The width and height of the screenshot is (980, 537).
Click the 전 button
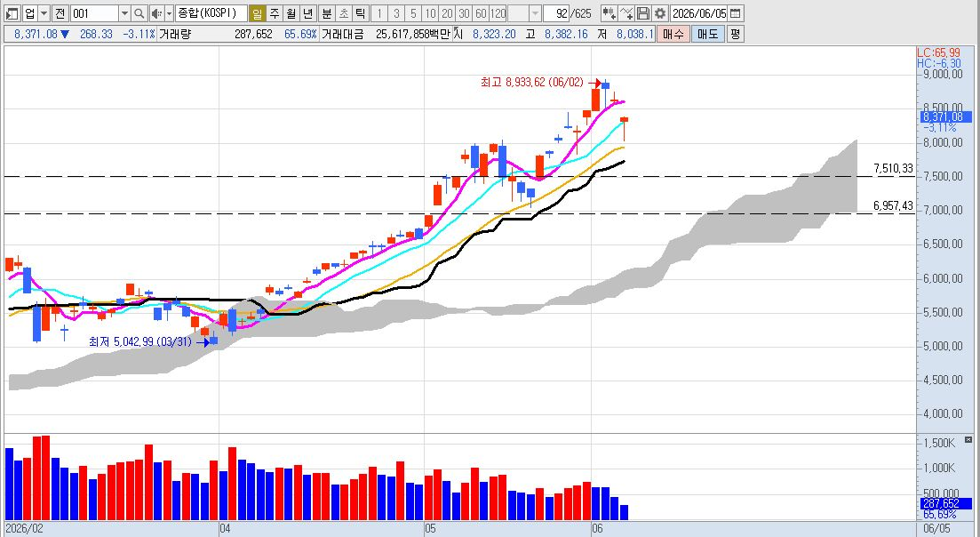[60, 13]
